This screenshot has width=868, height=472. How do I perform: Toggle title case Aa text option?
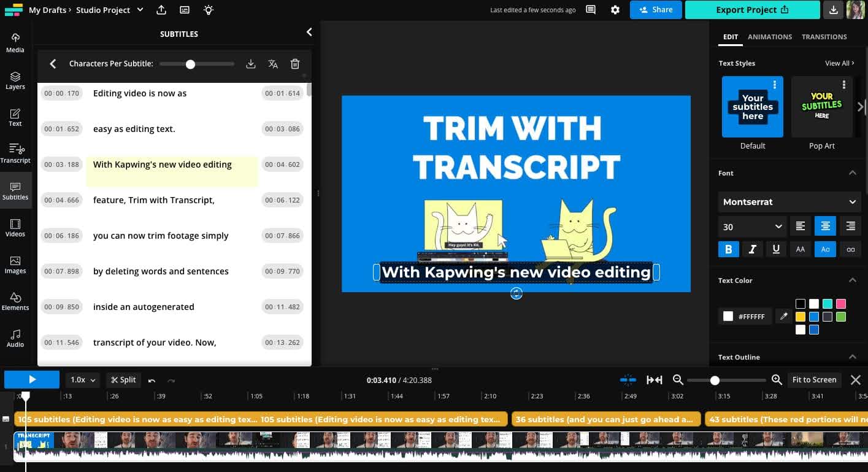(825, 249)
